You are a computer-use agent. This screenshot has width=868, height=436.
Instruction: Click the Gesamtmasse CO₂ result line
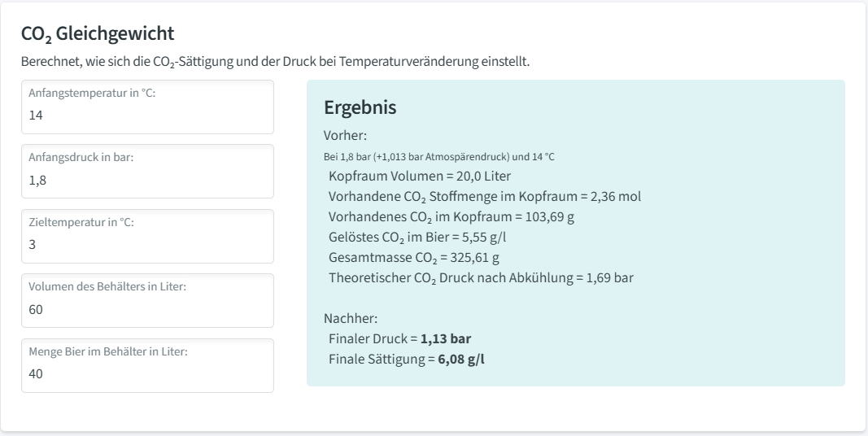tap(415, 257)
